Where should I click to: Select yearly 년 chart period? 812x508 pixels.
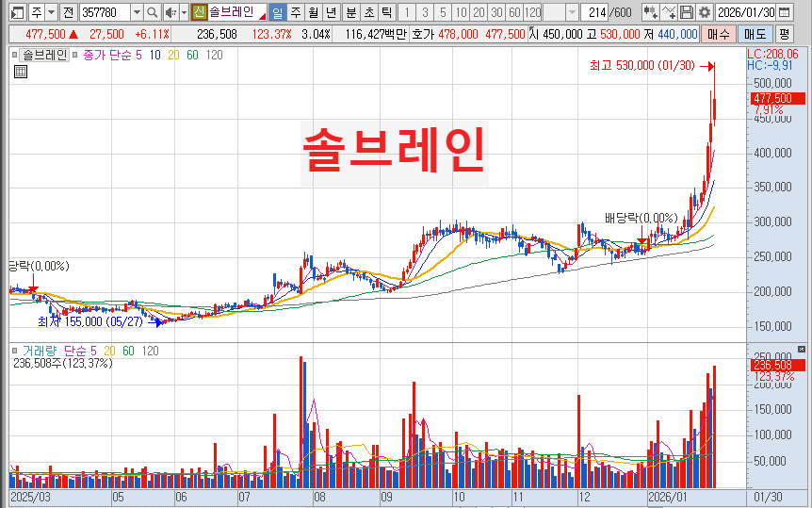(331, 12)
